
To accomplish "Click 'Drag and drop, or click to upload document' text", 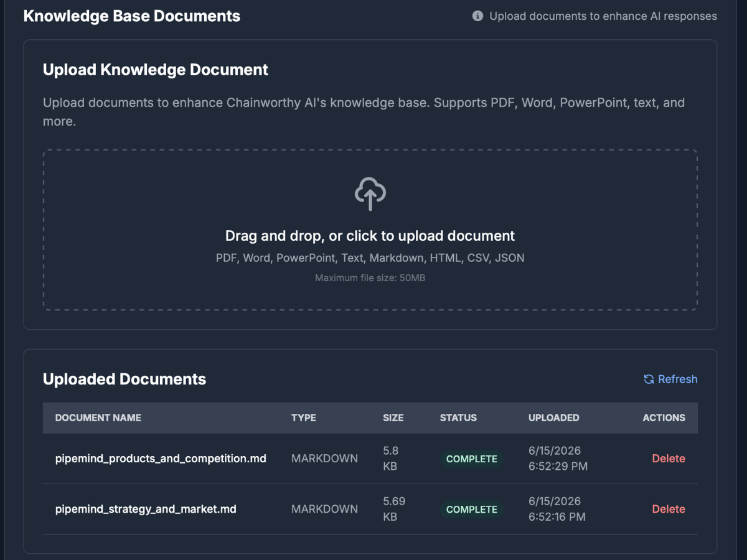I will pos(370,236).
